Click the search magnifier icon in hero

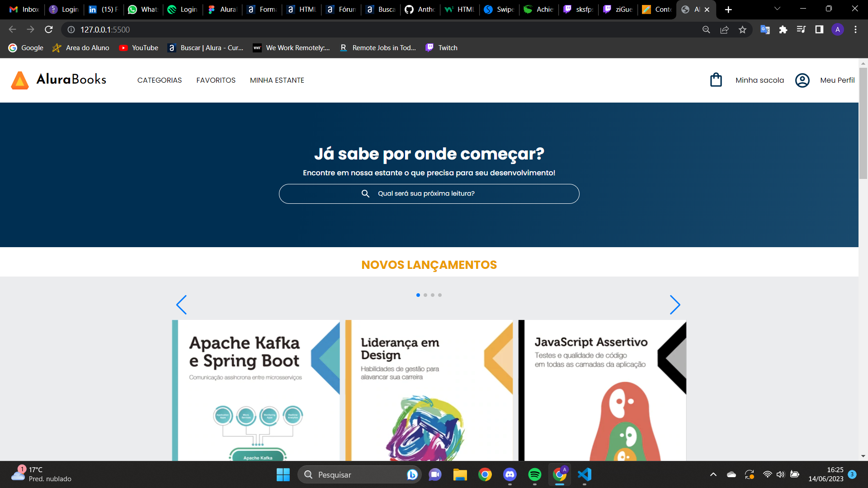[x=365, y=193]
